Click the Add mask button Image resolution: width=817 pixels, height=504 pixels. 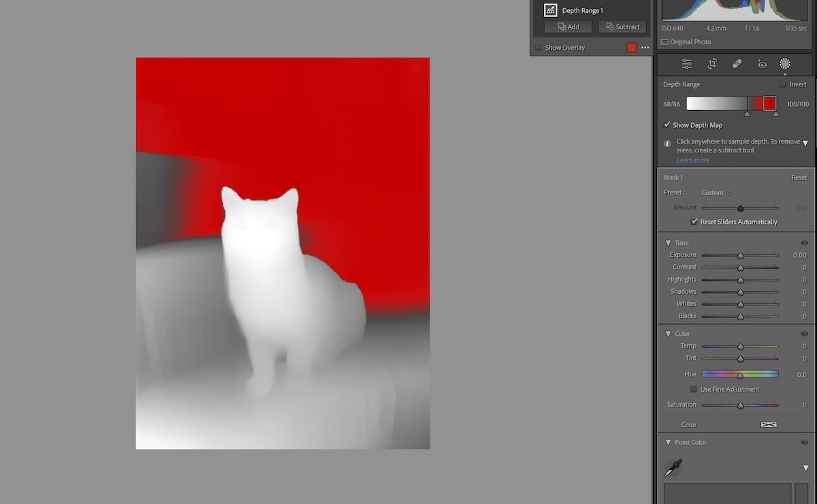567,26
